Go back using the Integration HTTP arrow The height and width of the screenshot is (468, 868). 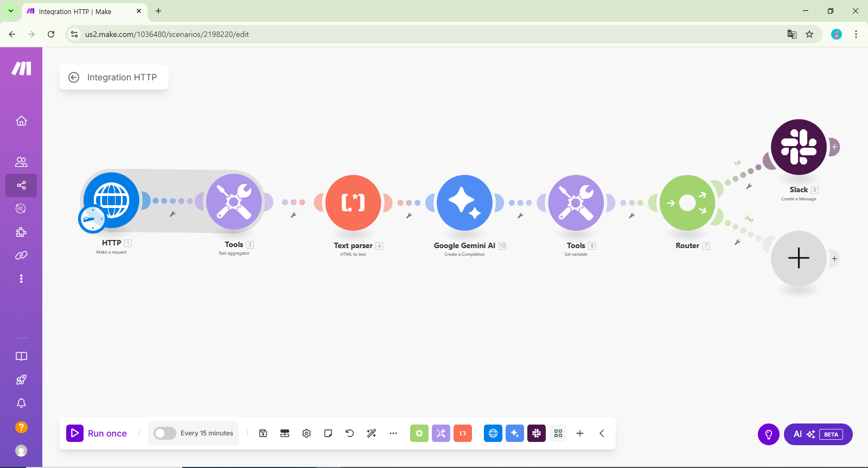click(x=74, y=78)
